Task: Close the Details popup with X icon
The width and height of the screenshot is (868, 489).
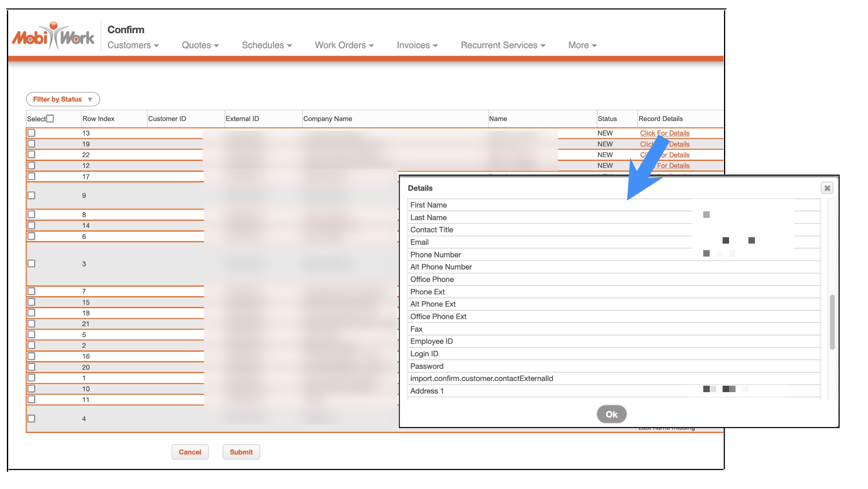Action: pyautogui.click(x=827, y=188)
